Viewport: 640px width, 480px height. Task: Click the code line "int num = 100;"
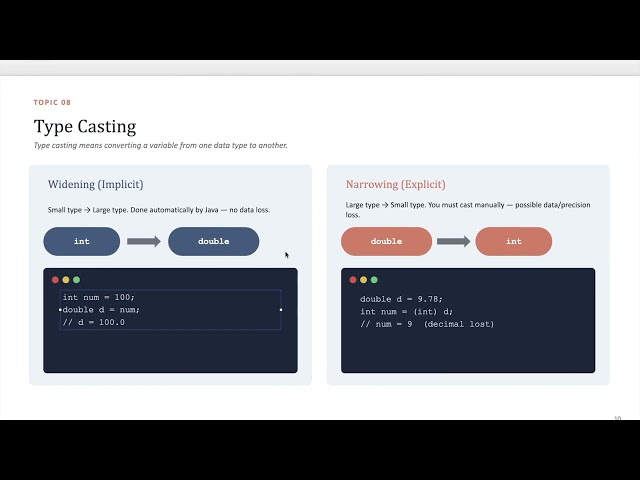click(x=98, y=297)
